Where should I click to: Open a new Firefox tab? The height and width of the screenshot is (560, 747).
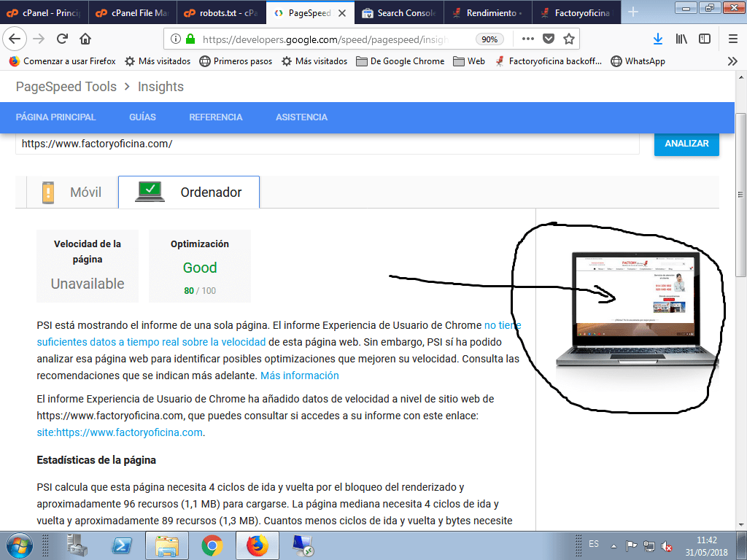pyautogui.click(x=632, y=12)
